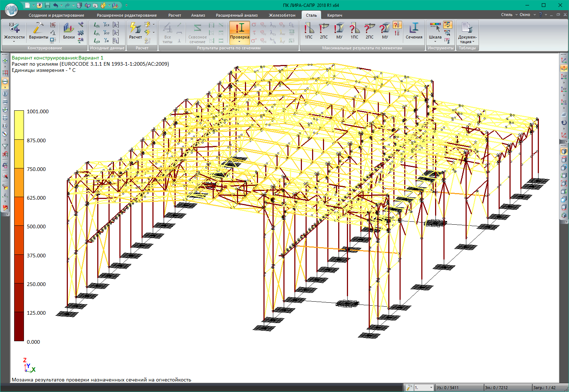Toggle the fire resistance thermometer check
569x392 pixels.
click(x=397, y=25)
